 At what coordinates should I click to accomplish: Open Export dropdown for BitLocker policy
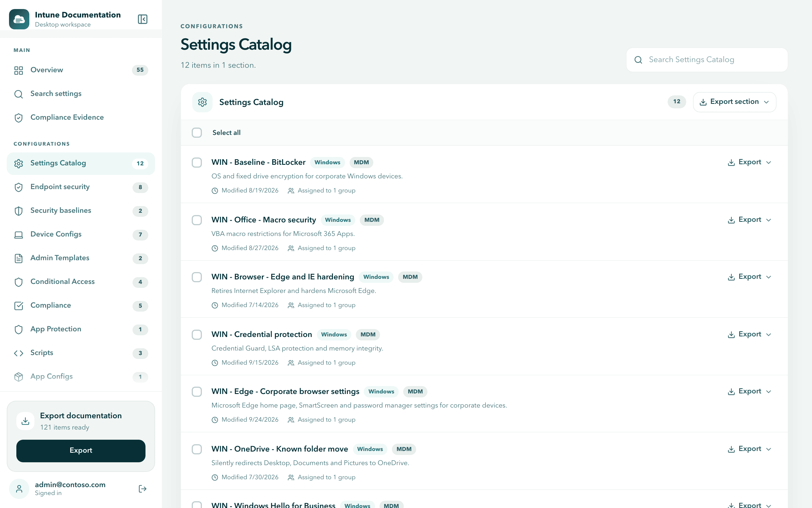tap(749, 162)
